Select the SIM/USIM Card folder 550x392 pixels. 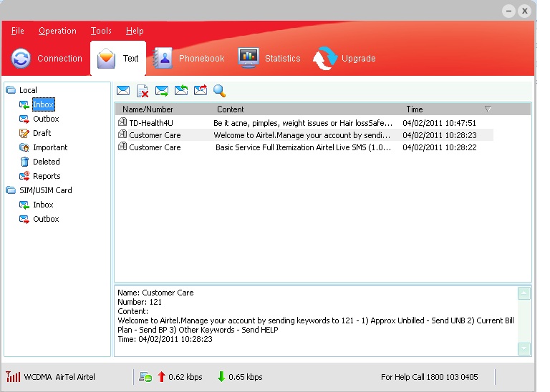point(46,190)
